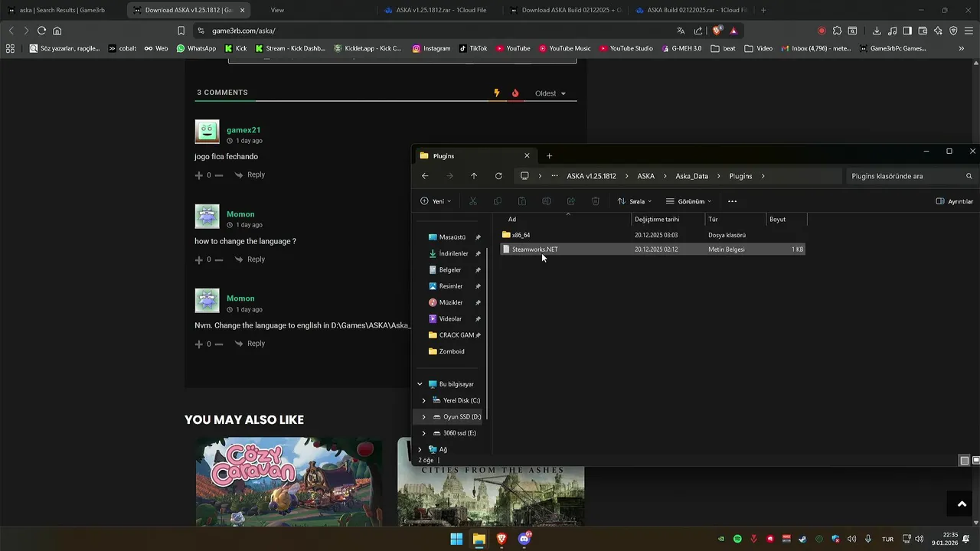Select Masaüstü in Explorer sidebar
The width and height of the screenshot is (980, 551).
tap(452, 237)
